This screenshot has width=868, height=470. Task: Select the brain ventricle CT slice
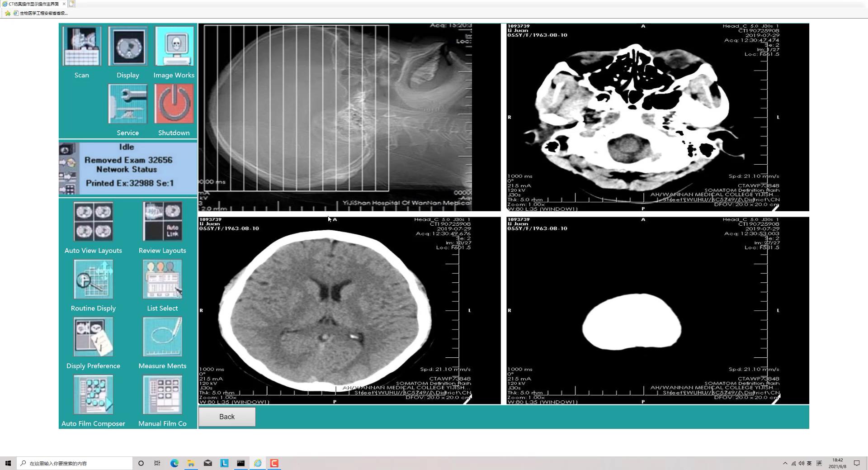349,310
